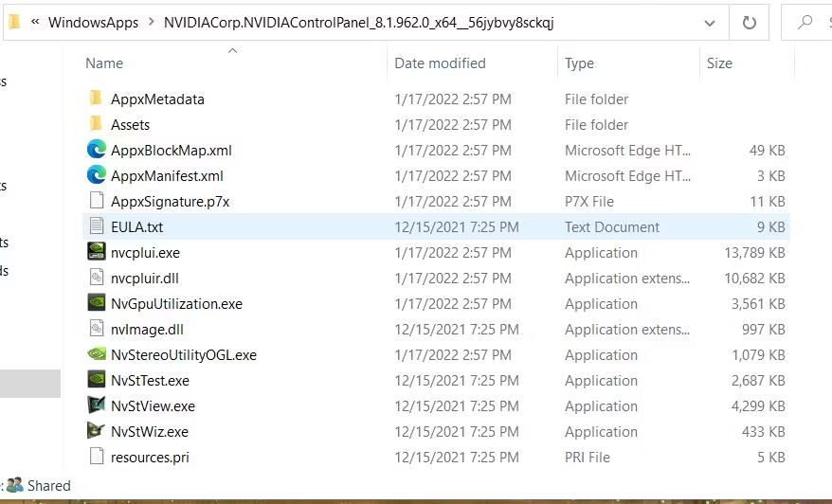Click the NVIDIA icon for NvGpuUtilization.exe

coord(97,303)
